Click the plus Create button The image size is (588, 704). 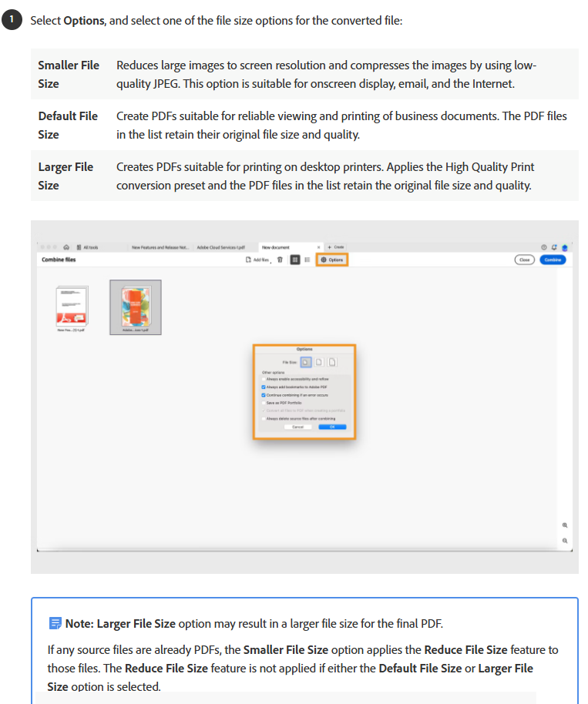[x=336, y=247]
